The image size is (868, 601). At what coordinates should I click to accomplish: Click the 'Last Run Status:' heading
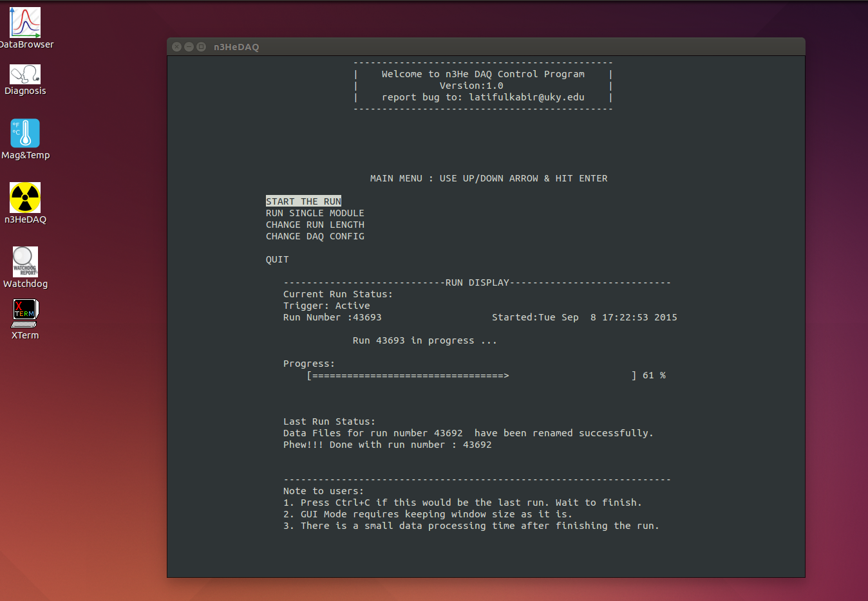[329, 421]
